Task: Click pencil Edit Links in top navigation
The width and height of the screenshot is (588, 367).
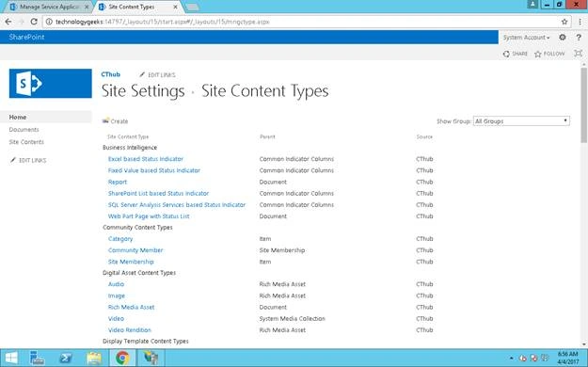Action: pos(157,75)
